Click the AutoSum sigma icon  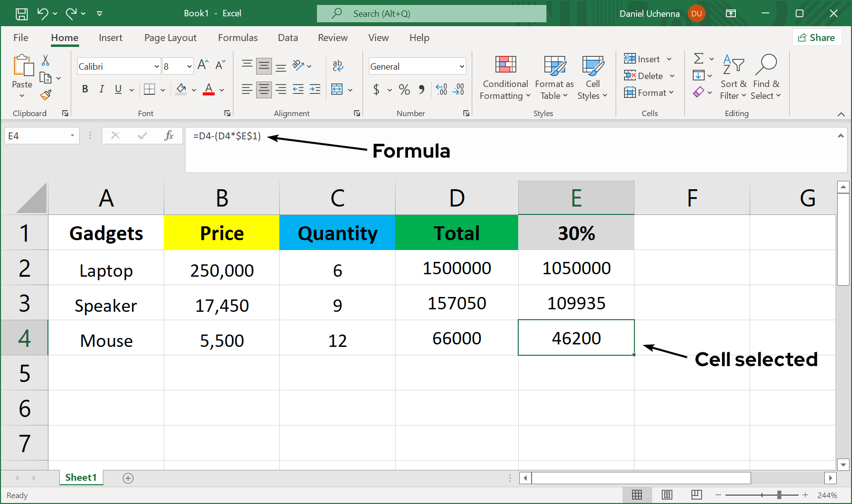click(698, 59)
